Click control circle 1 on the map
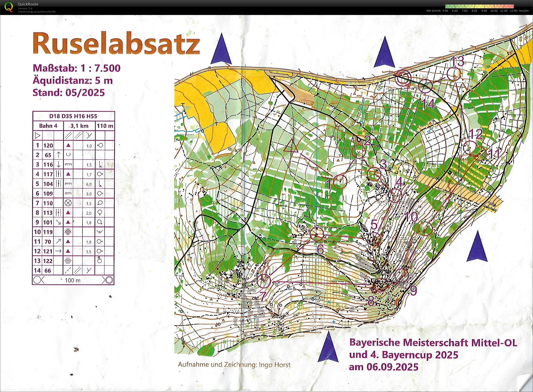Image resolution: width=533 pixels, height=392 pixels. point(340,181)
